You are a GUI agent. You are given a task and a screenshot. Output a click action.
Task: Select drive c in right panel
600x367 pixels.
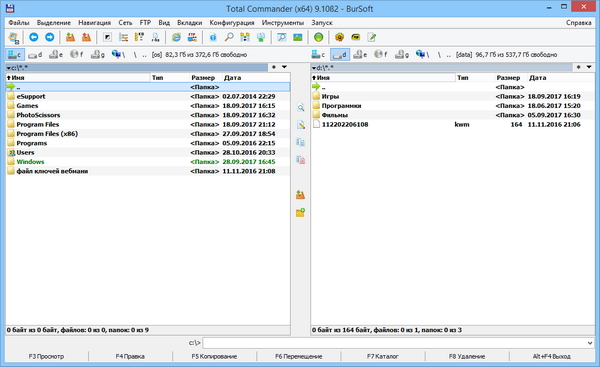tap(318, 55)
